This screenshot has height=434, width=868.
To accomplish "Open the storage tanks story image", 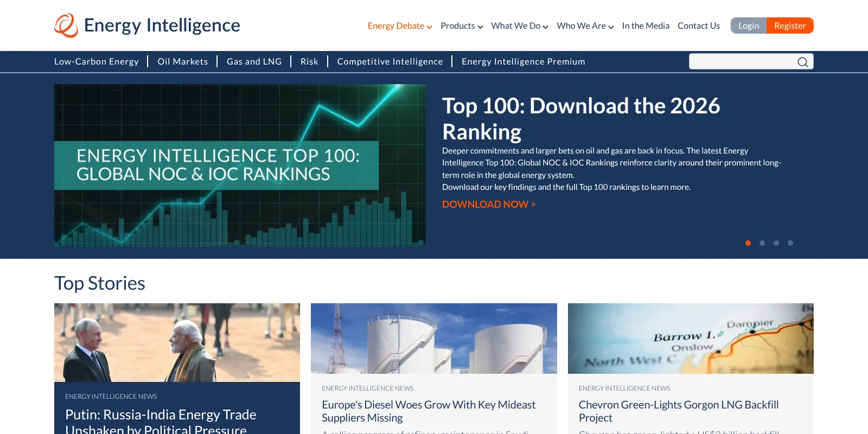I will [434, 339].
